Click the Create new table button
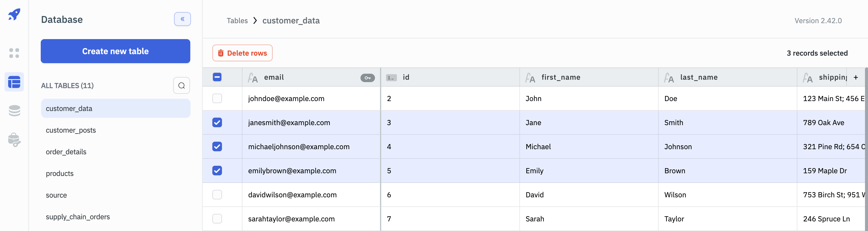Image resolution: width=868 pixels, height=231 pixels. [x=115, y=51]
